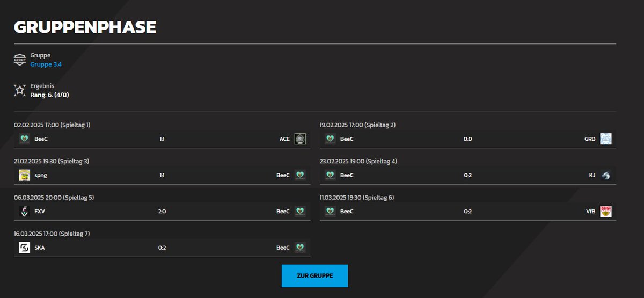Click BeeC logo in Spieltag 6 match

pyautogui.click(x=330, y=211)
